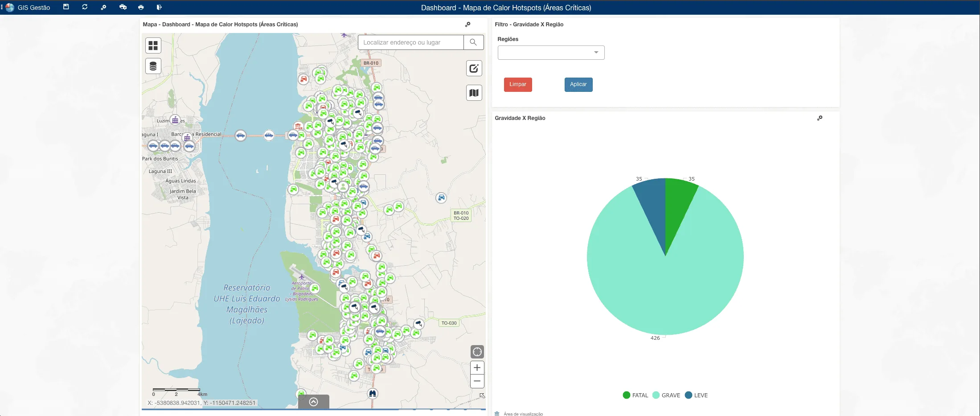Open the basemap gallery icon on the map
The height and width of the screenshot is (416, 980).
[153, 45]
